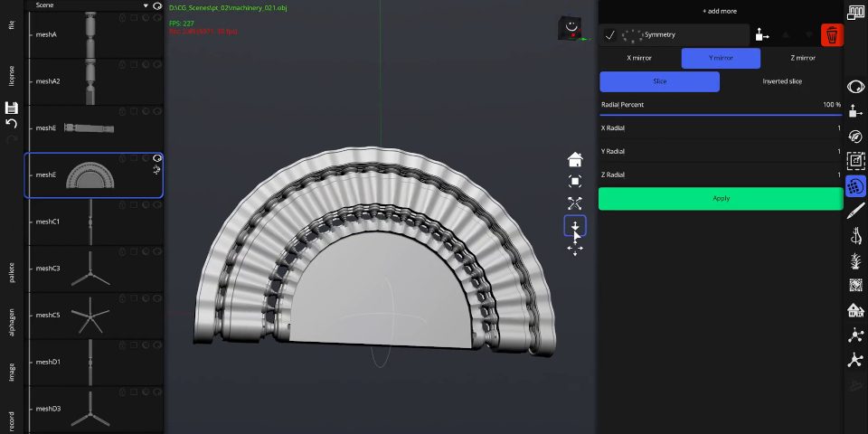Click the home view icon in viewport
Screen dimensions: 868x434
[x=575, y=160]
